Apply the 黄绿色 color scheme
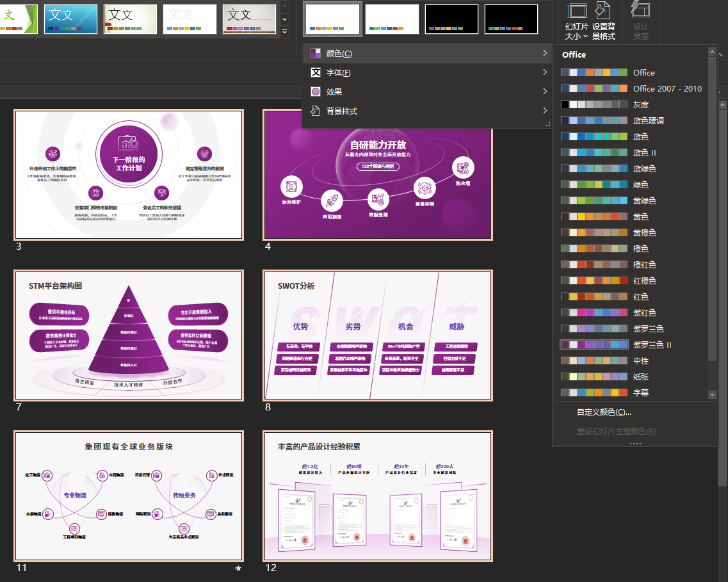The width and height of the screenshot is (728, 582). [x=631, y=200]
